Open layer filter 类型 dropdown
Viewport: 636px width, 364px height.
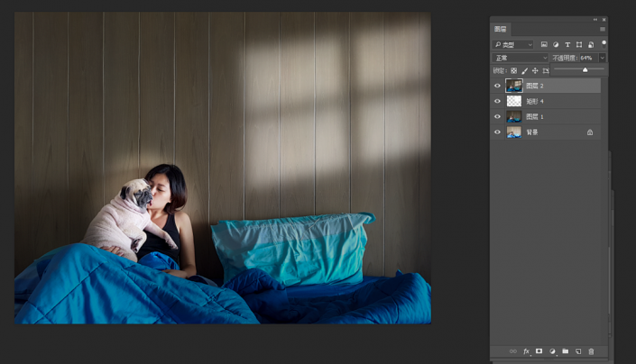pyautogui.click(x=513, y=44)
